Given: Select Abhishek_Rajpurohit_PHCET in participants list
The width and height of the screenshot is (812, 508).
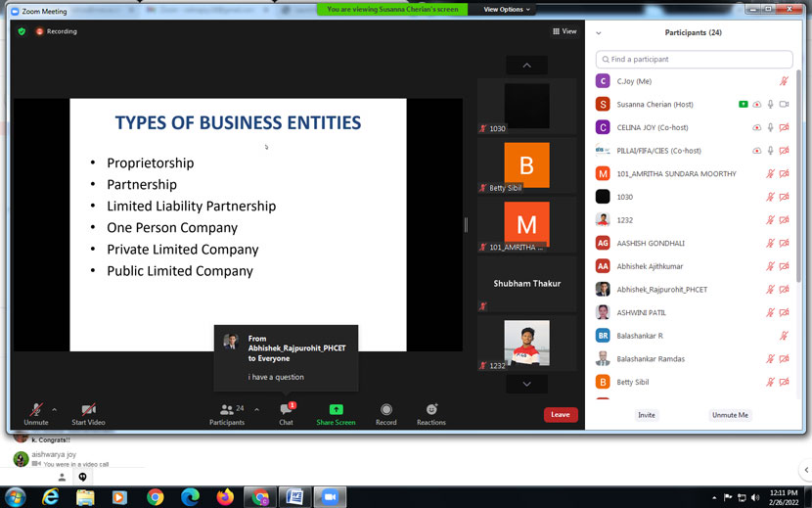Looking at the screenshot, I should 693,290.
